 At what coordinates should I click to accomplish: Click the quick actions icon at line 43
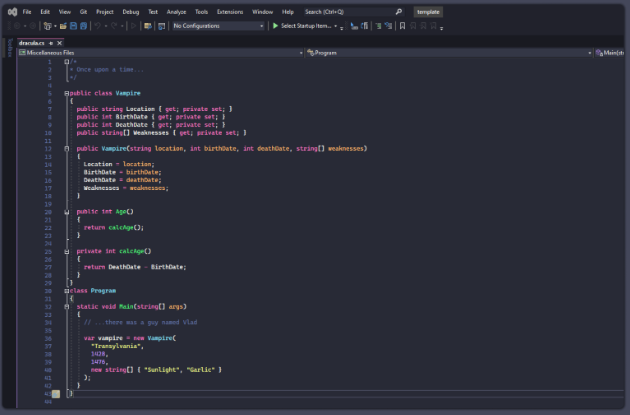[56, 393]
